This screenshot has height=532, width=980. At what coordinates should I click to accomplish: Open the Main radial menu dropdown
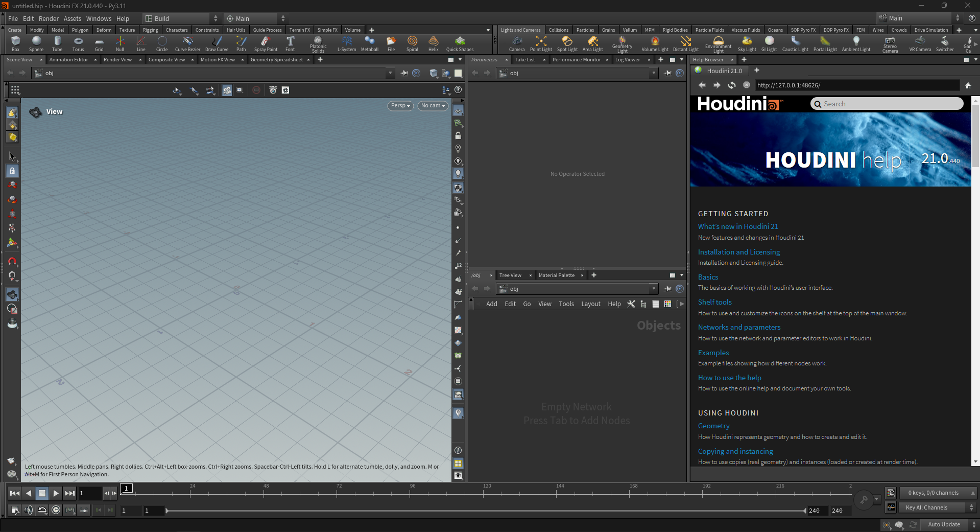click(255, 18)
